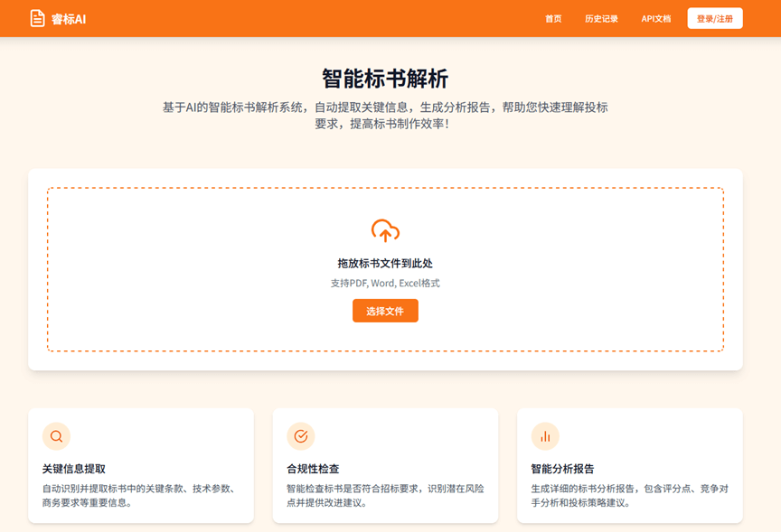
Task: Open the 合规性检查 feature card
Action: click(x=385, y=465)
